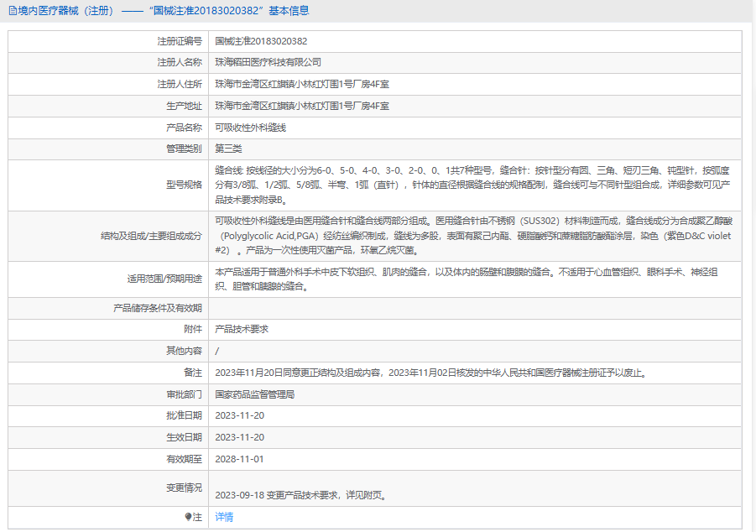Click the 型号规格 description text
Image resolution: width=756 pixels, height=532 pixels.
coord(474,185)
